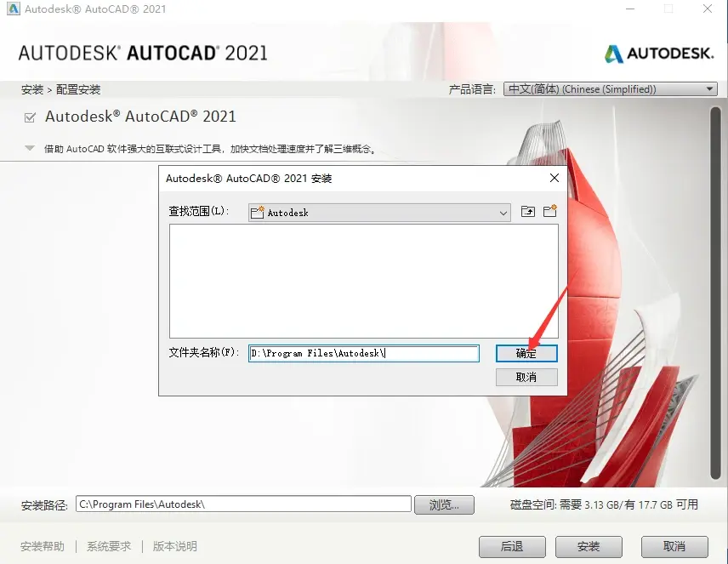Click the 安装 > 配置安装 breadcrumb text

click(x=61, y=89)
